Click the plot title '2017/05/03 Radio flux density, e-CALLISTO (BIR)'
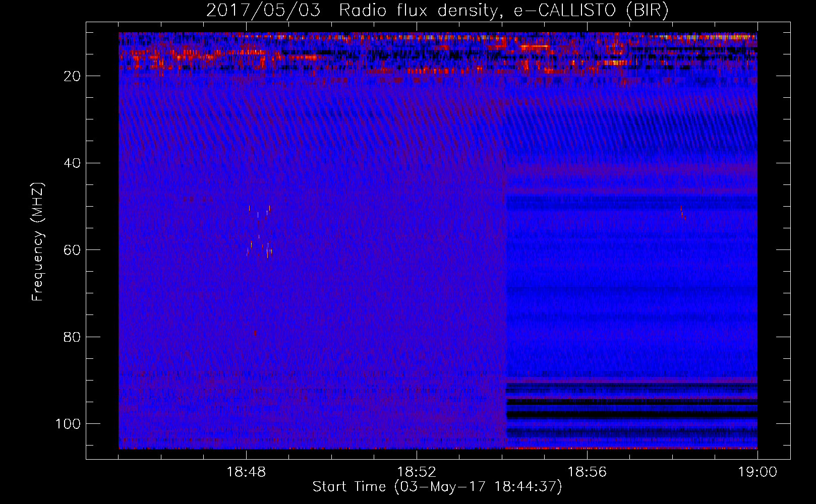This screenshot has height=504, width=816. 437,11
